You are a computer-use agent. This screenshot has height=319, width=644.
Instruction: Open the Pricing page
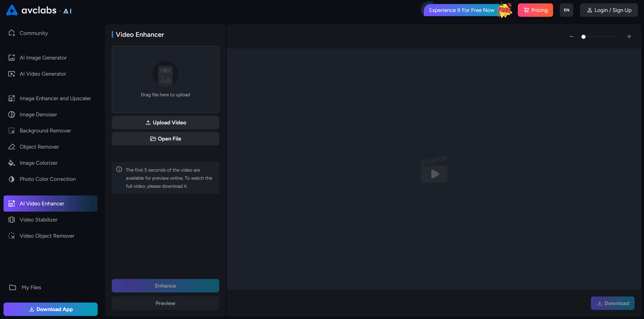tap(535, 10)
